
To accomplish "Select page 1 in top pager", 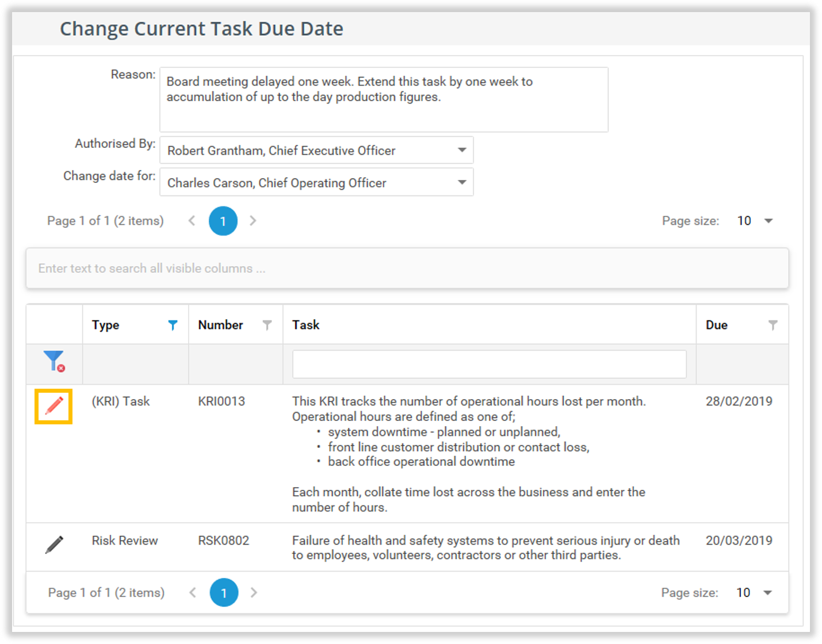I will click(x=223, y=221).
